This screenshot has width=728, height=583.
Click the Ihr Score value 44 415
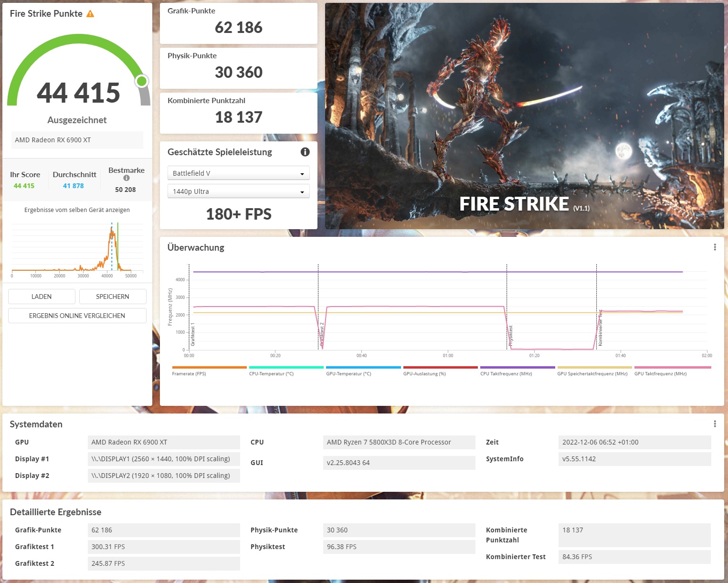click(24, 186)
